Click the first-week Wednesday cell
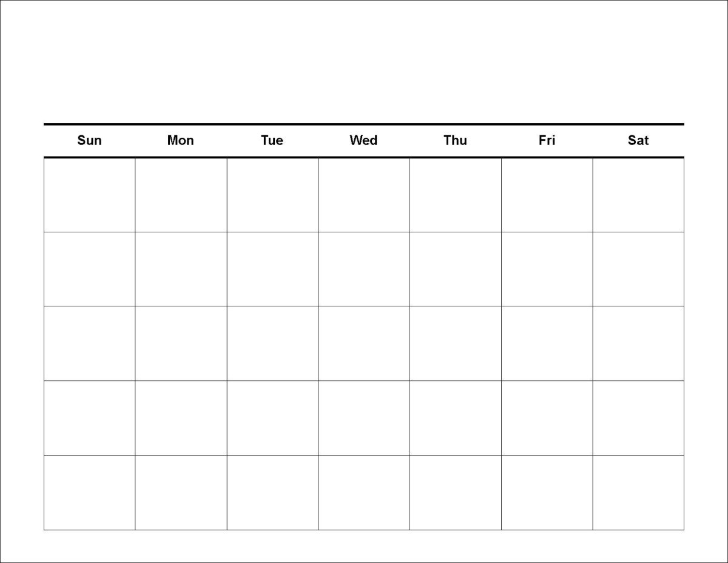 pos(363,195)
